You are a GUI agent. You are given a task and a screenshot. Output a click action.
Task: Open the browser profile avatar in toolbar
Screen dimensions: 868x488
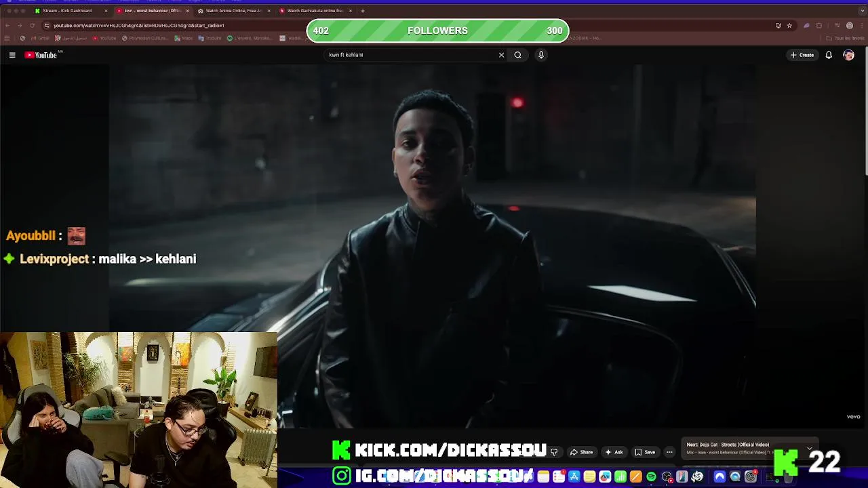pyautogui.click(x=850, y=26)
